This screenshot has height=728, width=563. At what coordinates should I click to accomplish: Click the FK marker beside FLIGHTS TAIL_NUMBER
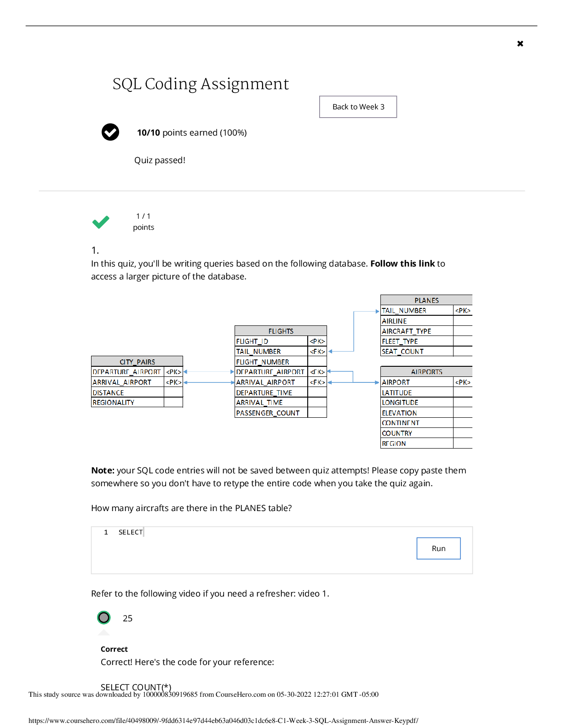click(317, 352)
